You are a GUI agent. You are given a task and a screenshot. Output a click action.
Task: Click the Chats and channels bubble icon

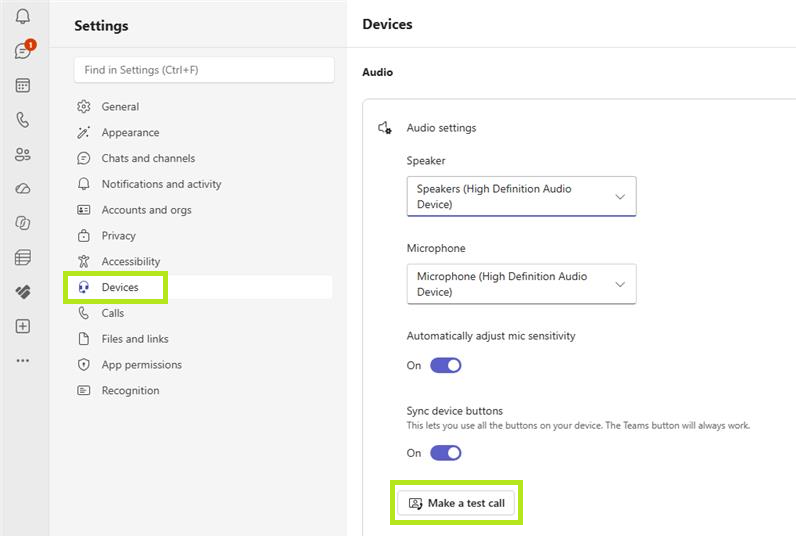point(84,158)
